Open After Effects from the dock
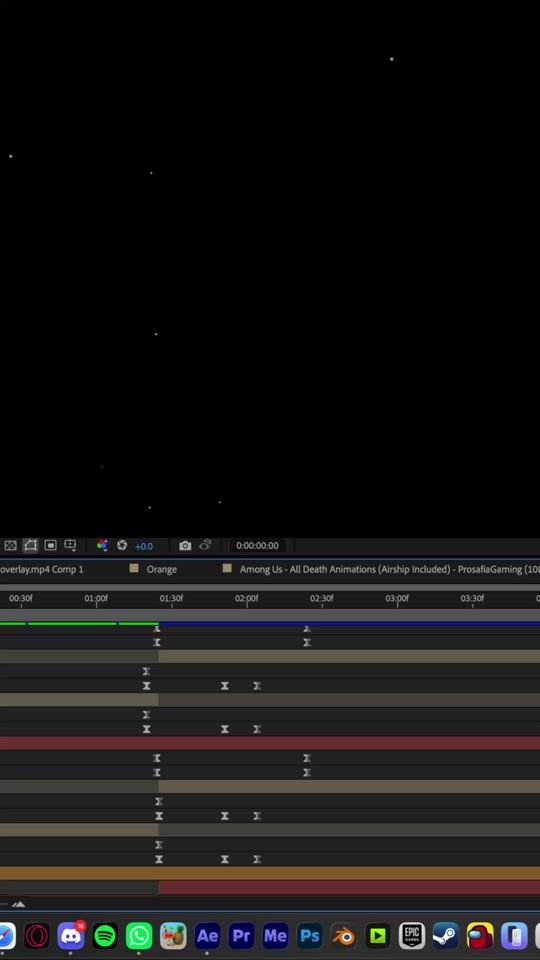This screenshot has width=540, height=960. pyautogui.click(x=207, y=936)
